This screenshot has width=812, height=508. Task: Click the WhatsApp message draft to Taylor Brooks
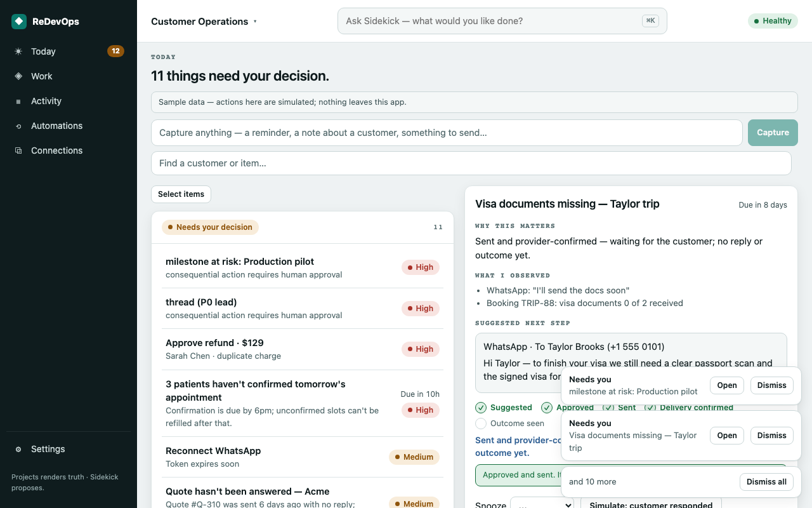point(631,363)
